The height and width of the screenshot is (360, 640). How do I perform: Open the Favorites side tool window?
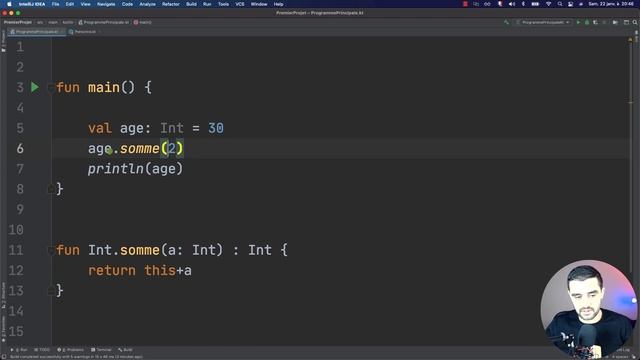coord(3,330)
